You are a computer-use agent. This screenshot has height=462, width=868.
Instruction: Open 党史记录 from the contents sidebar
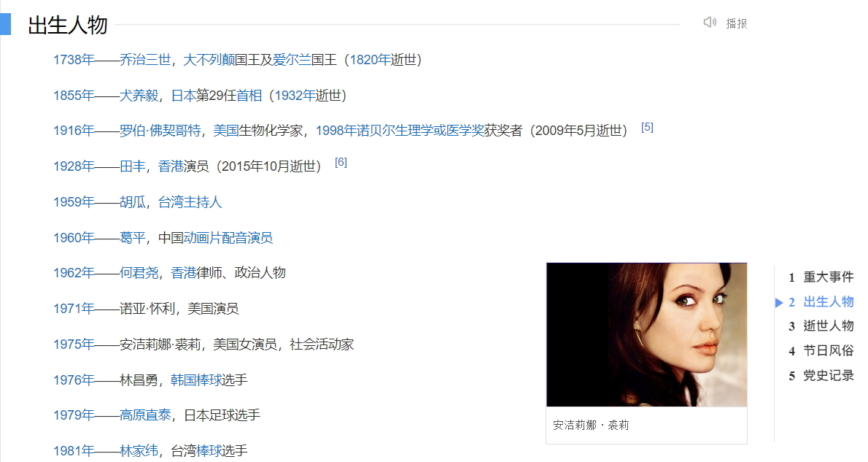[828, 376]
